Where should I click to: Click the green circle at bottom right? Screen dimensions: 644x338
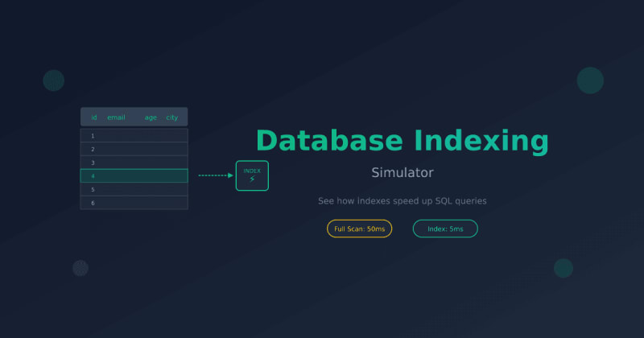tap(563, 268)
